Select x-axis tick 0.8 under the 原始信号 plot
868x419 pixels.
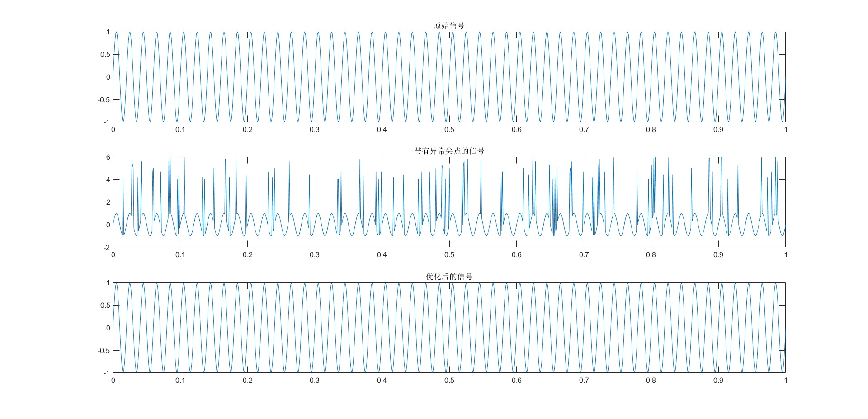tap(651, 130)
